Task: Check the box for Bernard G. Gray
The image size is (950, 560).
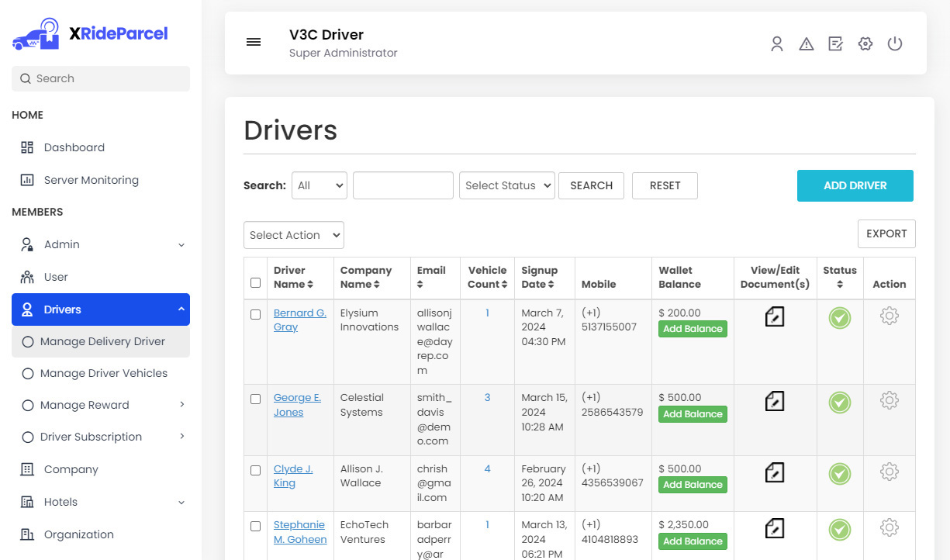Action: [x=255, y=315]
